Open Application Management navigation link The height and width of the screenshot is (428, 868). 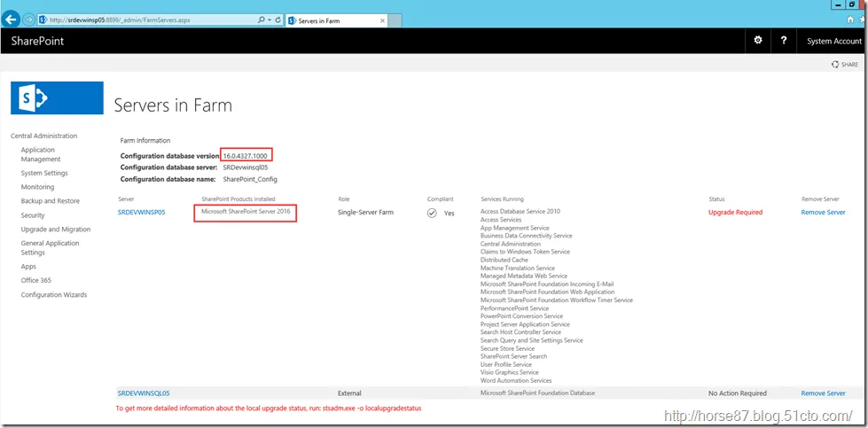coord(41,154)
